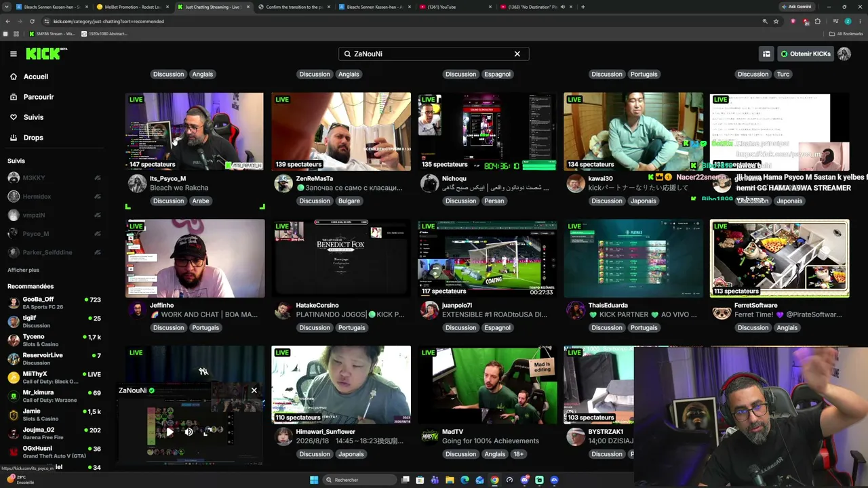Click the Obtenir KICKs button
This screenshot has width=868, height=488.
[805, 54]
